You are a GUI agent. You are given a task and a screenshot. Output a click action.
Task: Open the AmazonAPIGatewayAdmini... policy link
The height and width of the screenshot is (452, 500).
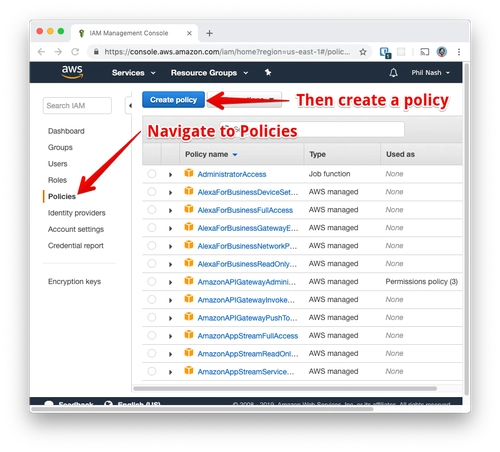pos(246,282)
